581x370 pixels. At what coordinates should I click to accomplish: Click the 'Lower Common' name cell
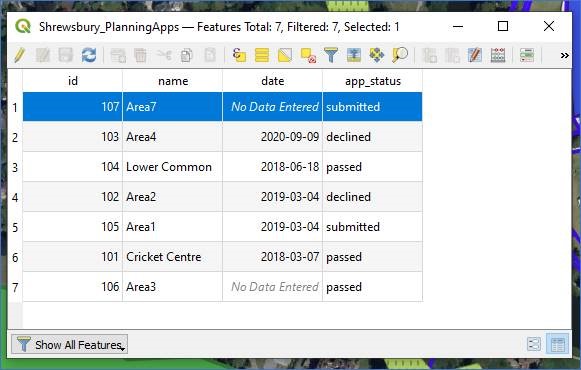pos(173,167)
